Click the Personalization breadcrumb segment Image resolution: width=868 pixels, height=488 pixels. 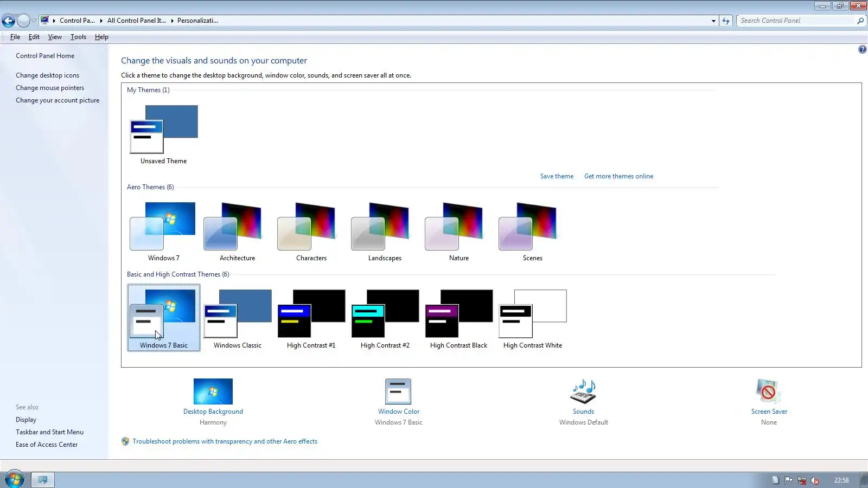click(x=197, y=21)
